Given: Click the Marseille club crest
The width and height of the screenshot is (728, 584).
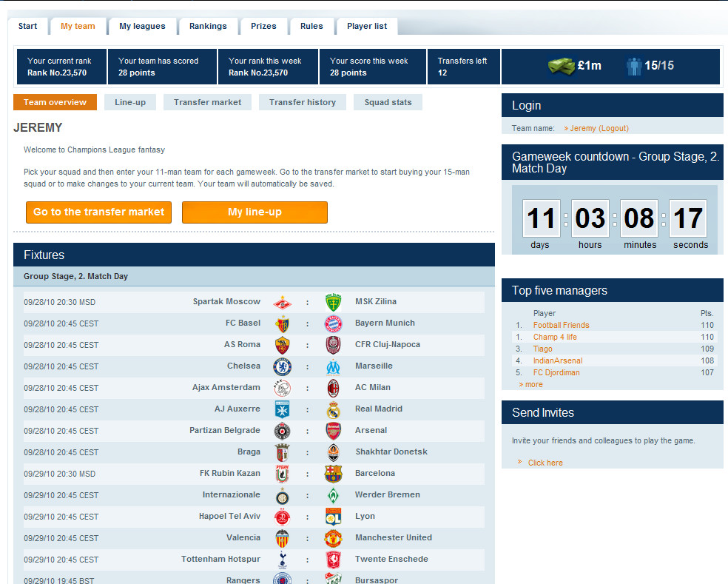Looking at the screenshot, I should (x=334, y=366).
